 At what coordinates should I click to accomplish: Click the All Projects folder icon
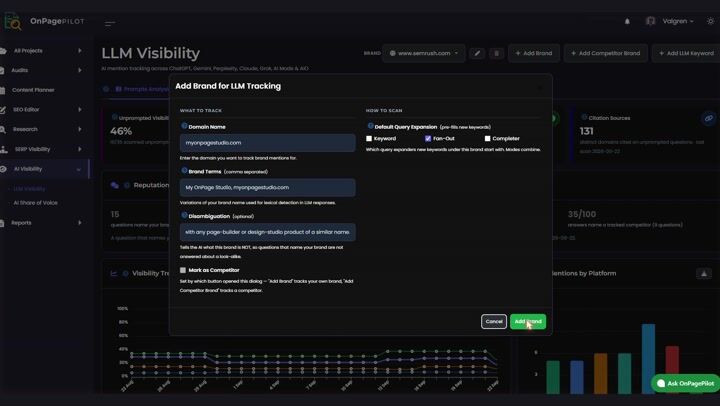pos(3,51)
